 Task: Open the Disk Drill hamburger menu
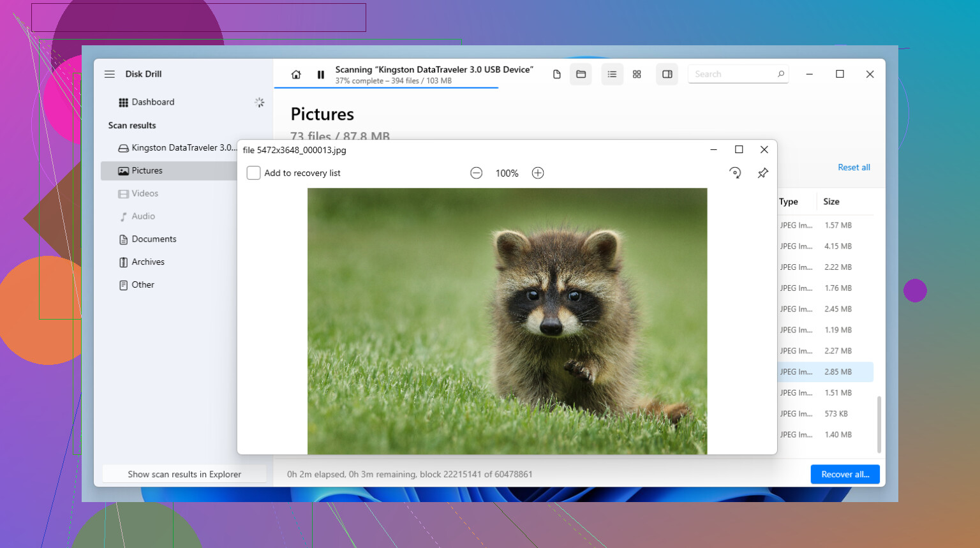pos(110,74)
